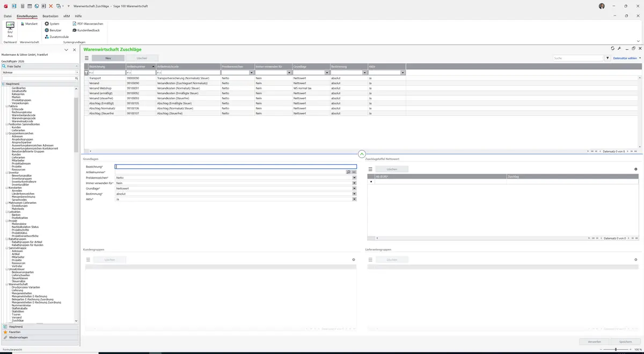Collapse the upper table with the round chevron
The height and width of the screenshot is (354, 644).
click(x=362, y=154)
